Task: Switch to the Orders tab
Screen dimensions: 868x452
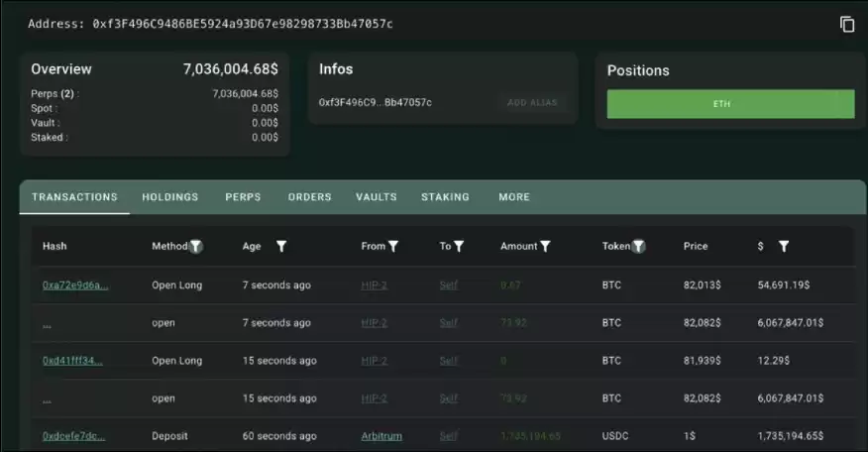Action: [309, 197]
